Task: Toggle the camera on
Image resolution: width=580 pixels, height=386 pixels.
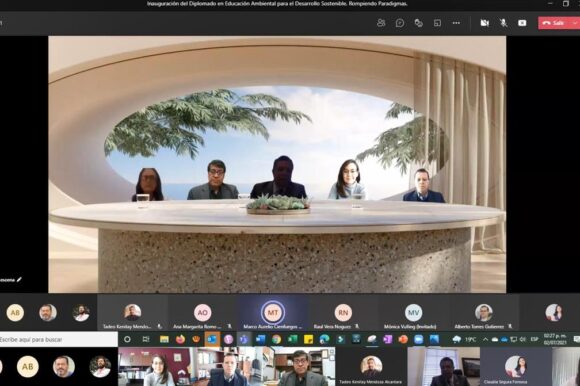Action: (x=485, y=23)
